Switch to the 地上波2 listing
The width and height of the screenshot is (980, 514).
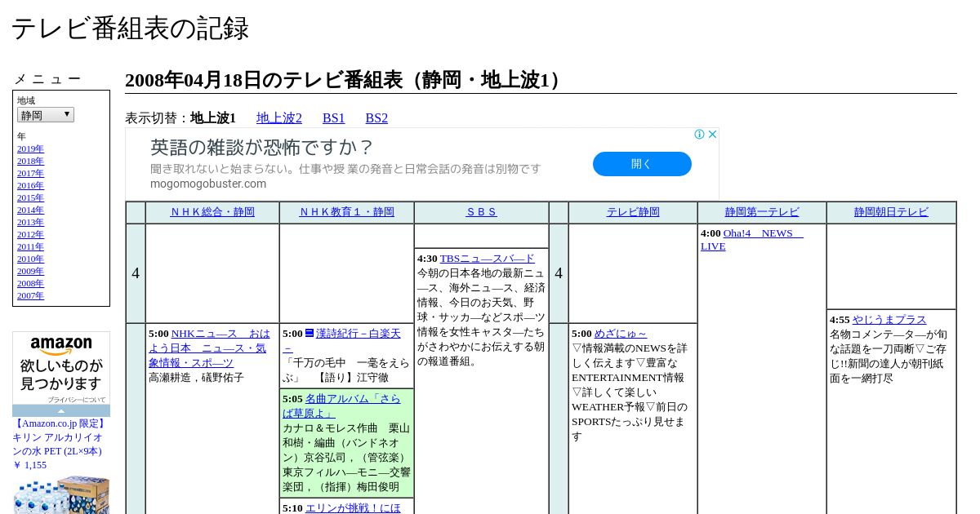click(x=279, y=118)
